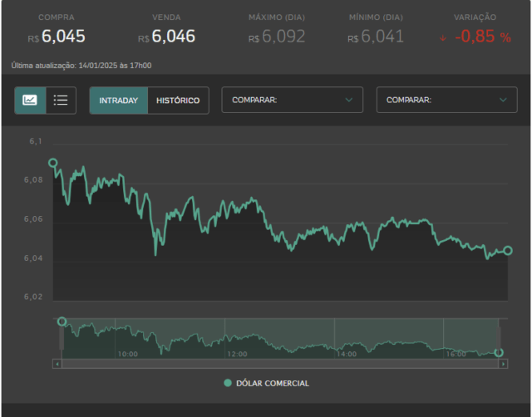Screen dimensions: 532x417
Task: Click the red down-arrow variation icon
Action: [443, 38]
